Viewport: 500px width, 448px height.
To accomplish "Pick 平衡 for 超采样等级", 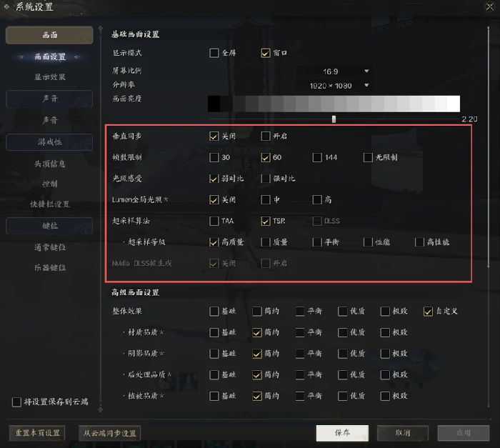I will click(317, 242).
